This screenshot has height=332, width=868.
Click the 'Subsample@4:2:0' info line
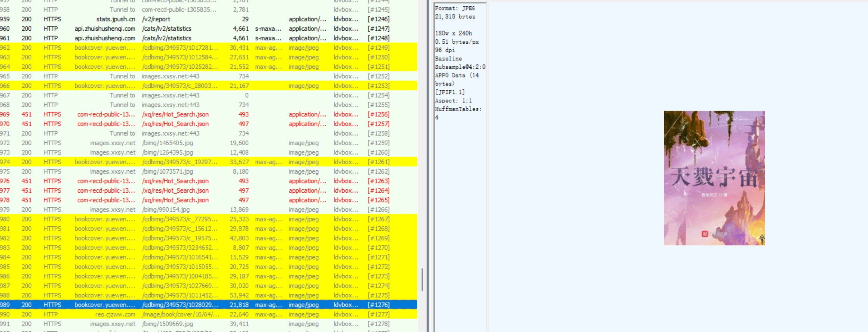point(460,67)
